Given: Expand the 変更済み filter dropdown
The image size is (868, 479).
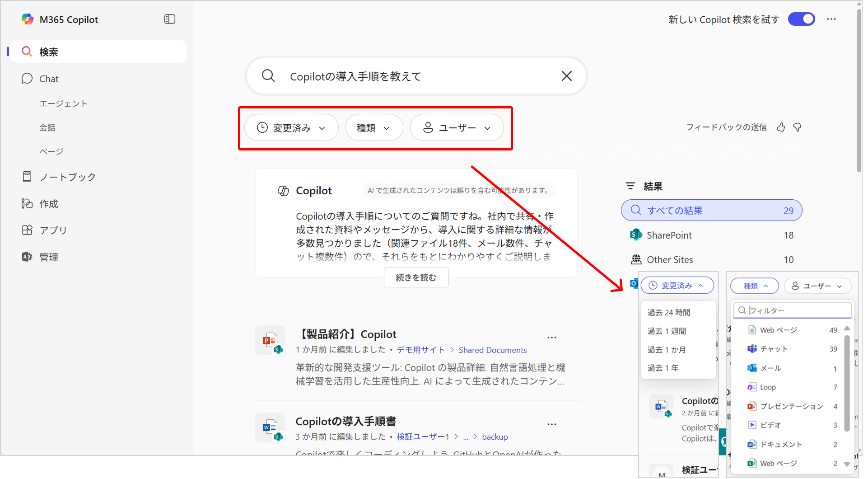Looking at the screenshot, I should coord(291,128).
